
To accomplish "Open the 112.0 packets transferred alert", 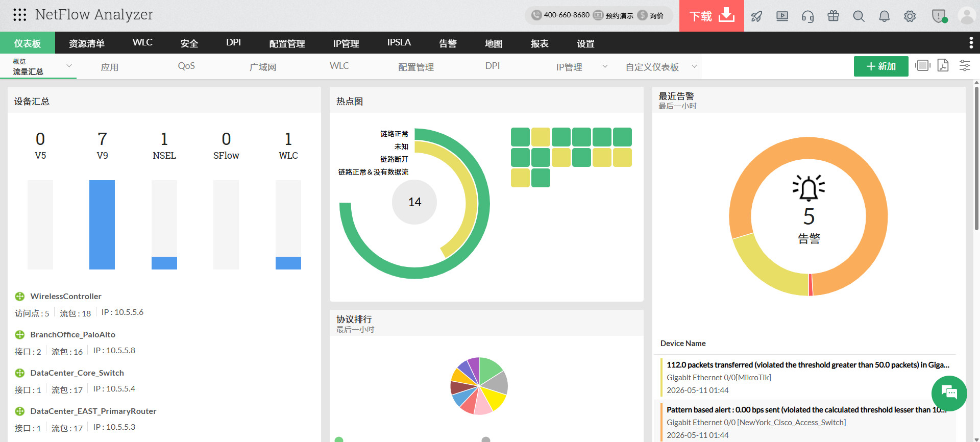I will [807, 365].
